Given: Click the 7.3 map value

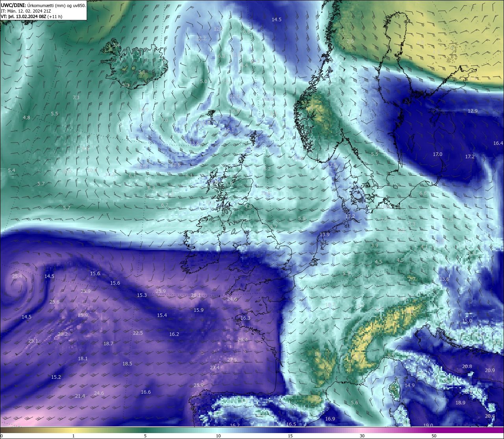Looking at the screenshot, I should click(x=76, y=97).
